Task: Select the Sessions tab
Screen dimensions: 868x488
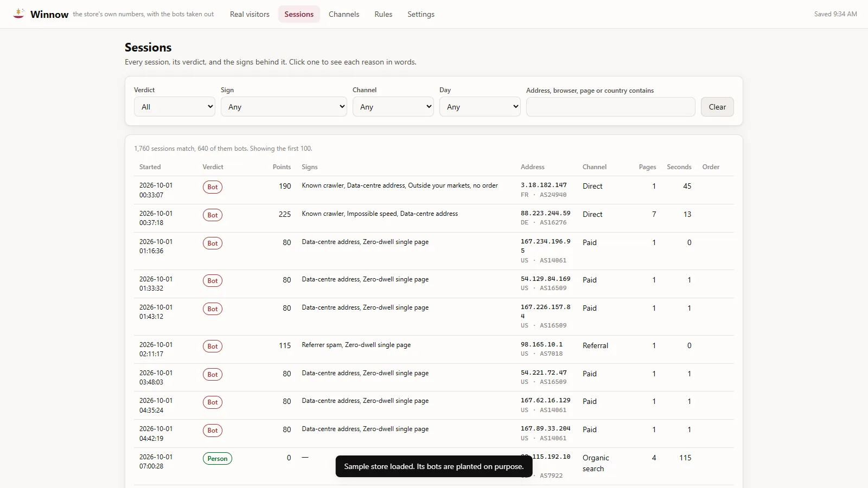Action: click(x=299, y=14)
